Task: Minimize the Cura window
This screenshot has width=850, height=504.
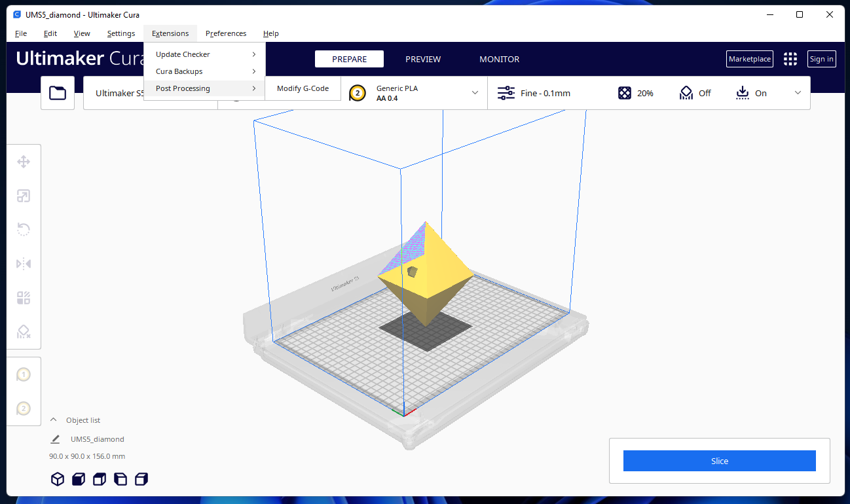Action: 769,14
